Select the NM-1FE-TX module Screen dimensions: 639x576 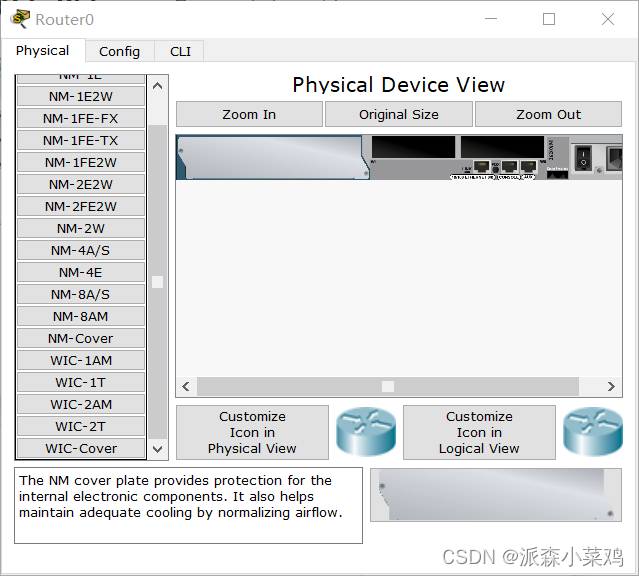coord(81,141)
